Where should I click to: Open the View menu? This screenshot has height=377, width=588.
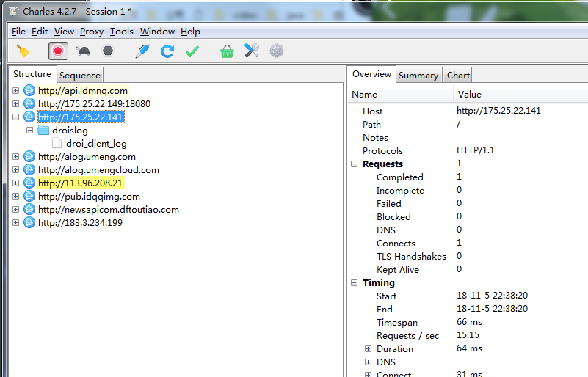tap(64, 32)
